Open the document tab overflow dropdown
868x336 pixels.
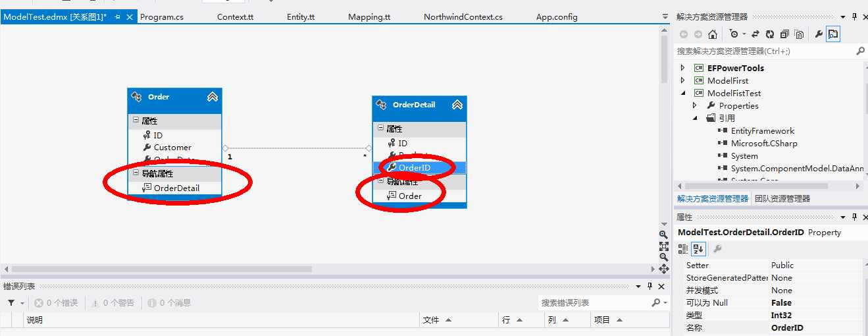click(665, 17)
